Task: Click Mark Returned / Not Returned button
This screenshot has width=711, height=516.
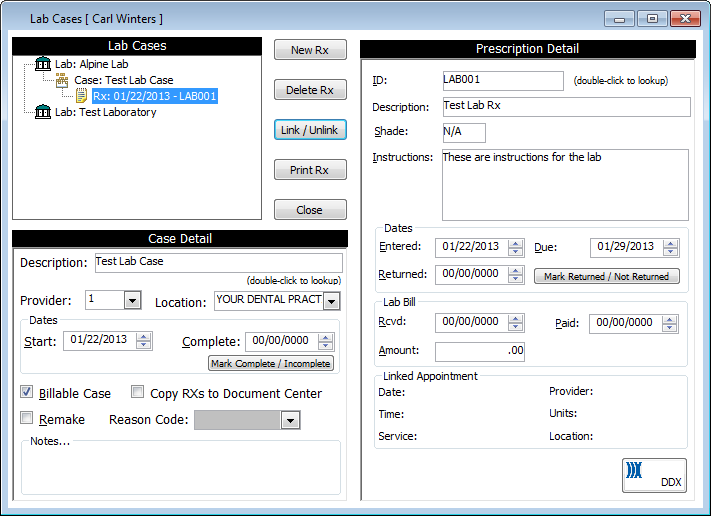Action: [x=607, y=276]
